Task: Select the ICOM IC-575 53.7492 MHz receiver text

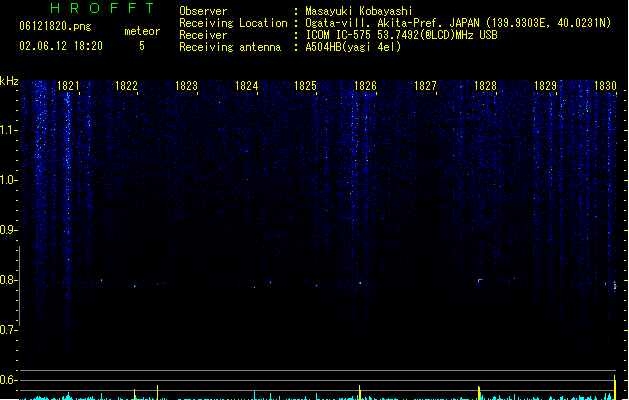Action: tap(402, 35)
